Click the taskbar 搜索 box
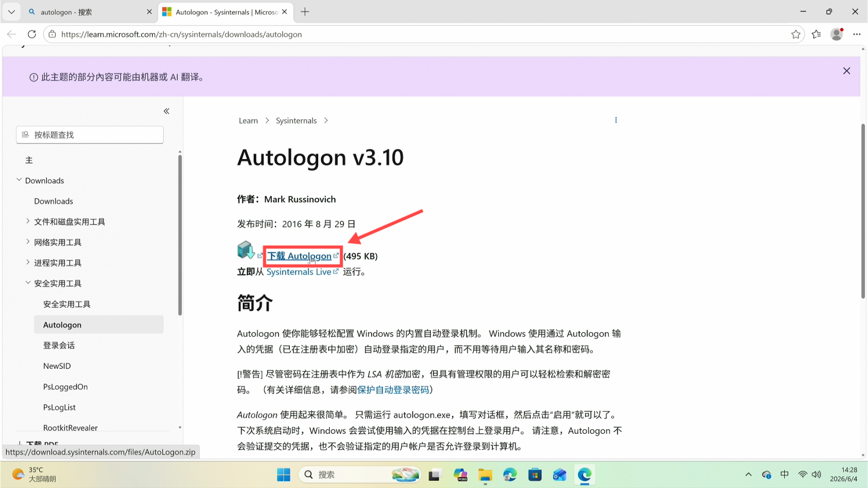 coord(360,475)
